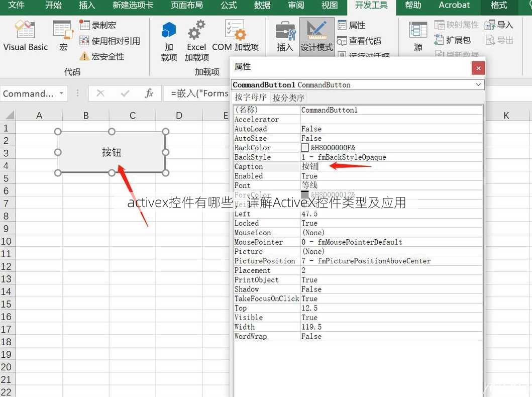
Task: Switch to the Acrobat ribbon tab
Action: pos(454,5)
